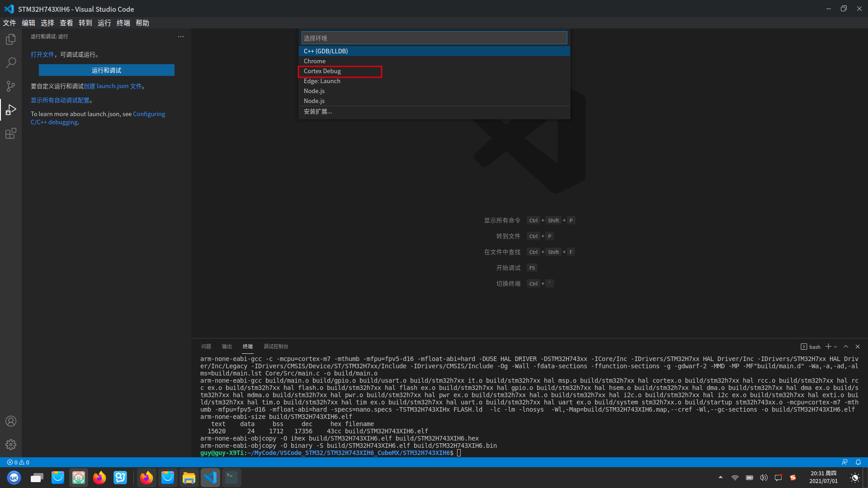Open Run and Debug view icon
868x488 pixels.
(x=11, y=110)
